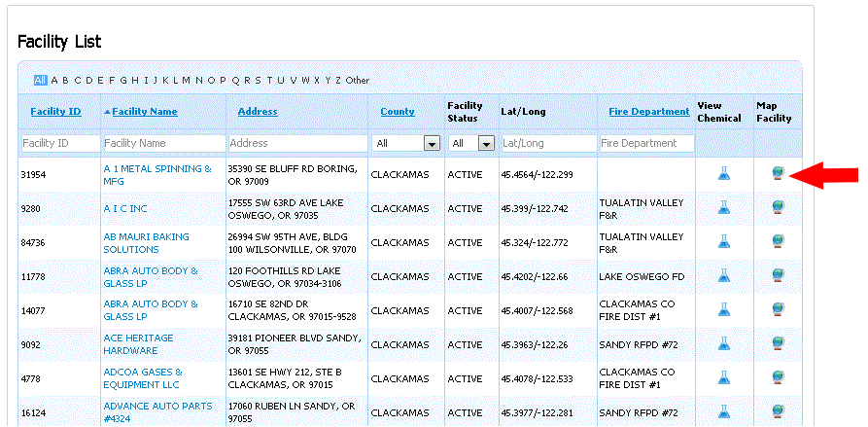868x427 pixels.
Task: Choose the 'Other' alphabet filter
Action: tap(357, 81)
